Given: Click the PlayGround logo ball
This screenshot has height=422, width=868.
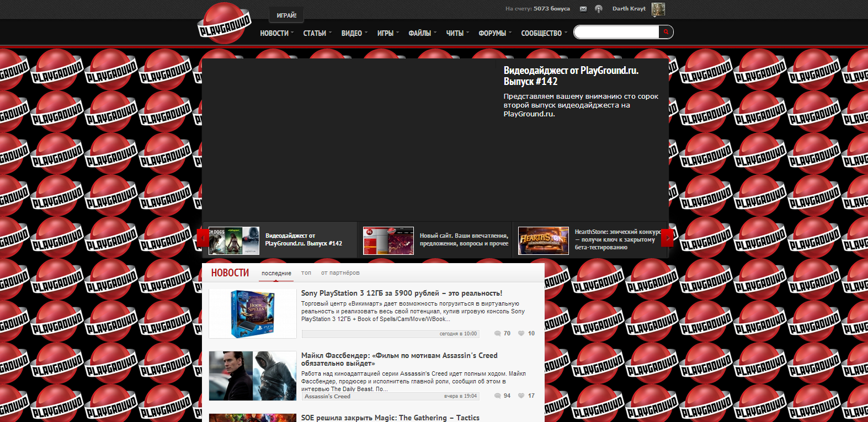Looking at the screenshot, I should click(x=224, y=23).
